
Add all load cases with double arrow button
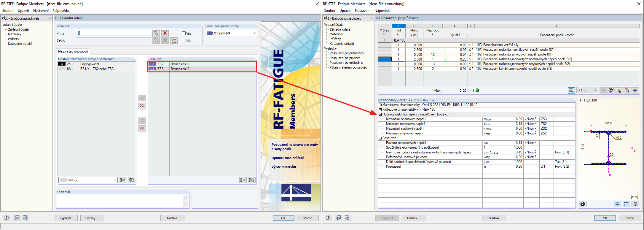click(142, 106)
